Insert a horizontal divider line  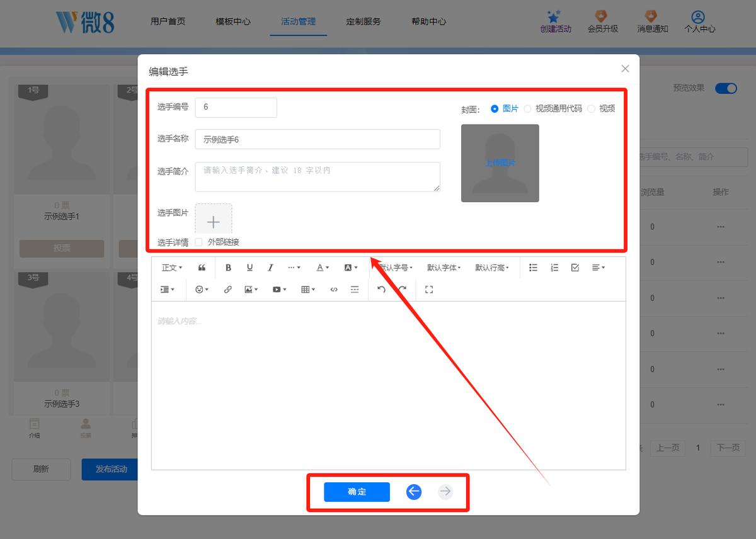click(355, 290)
